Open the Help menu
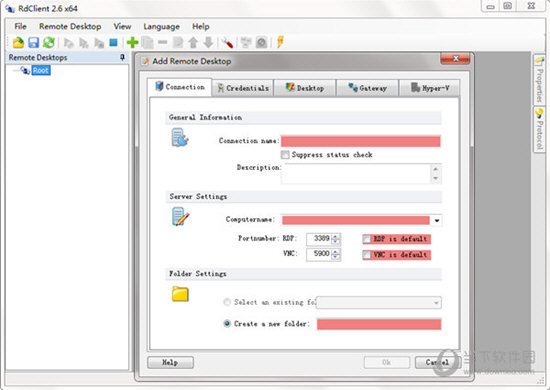The image size is (550, 390). tap(201, 26)
